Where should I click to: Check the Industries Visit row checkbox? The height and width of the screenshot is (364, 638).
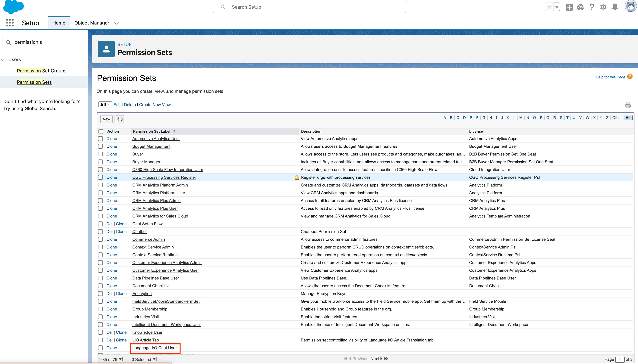pyautogui.click(x=101, y=317)
